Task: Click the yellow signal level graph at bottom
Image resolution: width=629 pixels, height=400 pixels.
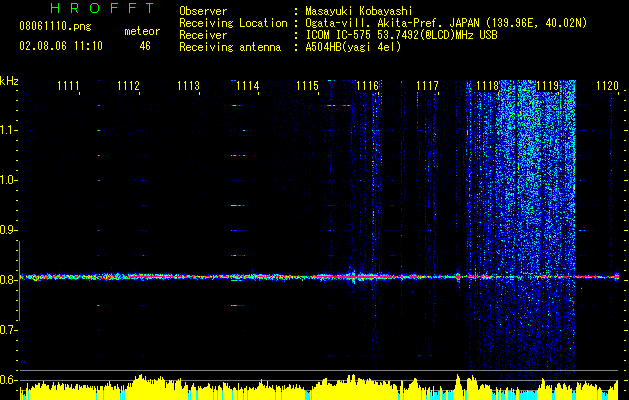Action: (x=319, y=388)
